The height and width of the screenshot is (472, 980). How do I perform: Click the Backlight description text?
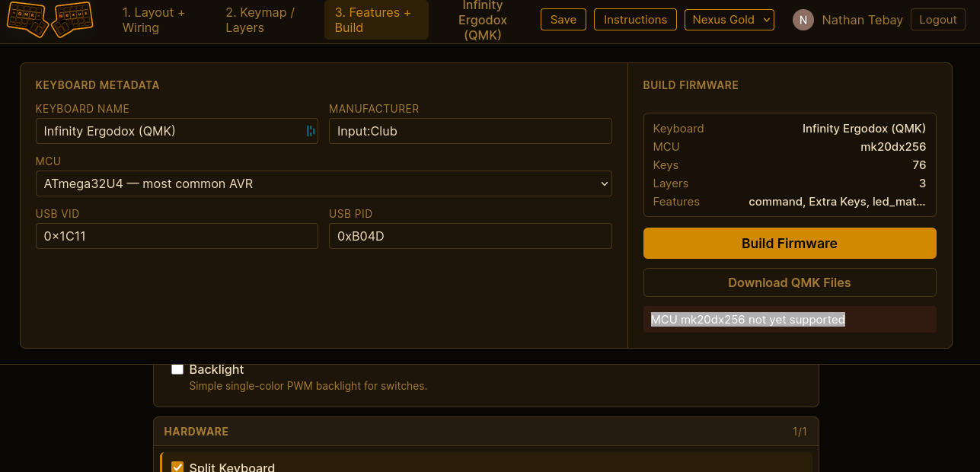point(308,386)
